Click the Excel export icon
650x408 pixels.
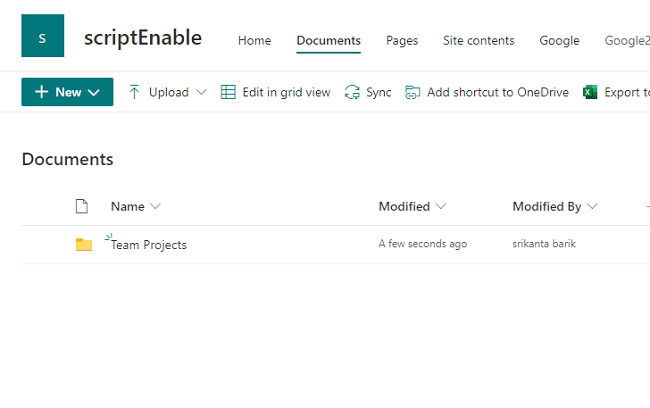pyautogui.click(x=590, y=92)
